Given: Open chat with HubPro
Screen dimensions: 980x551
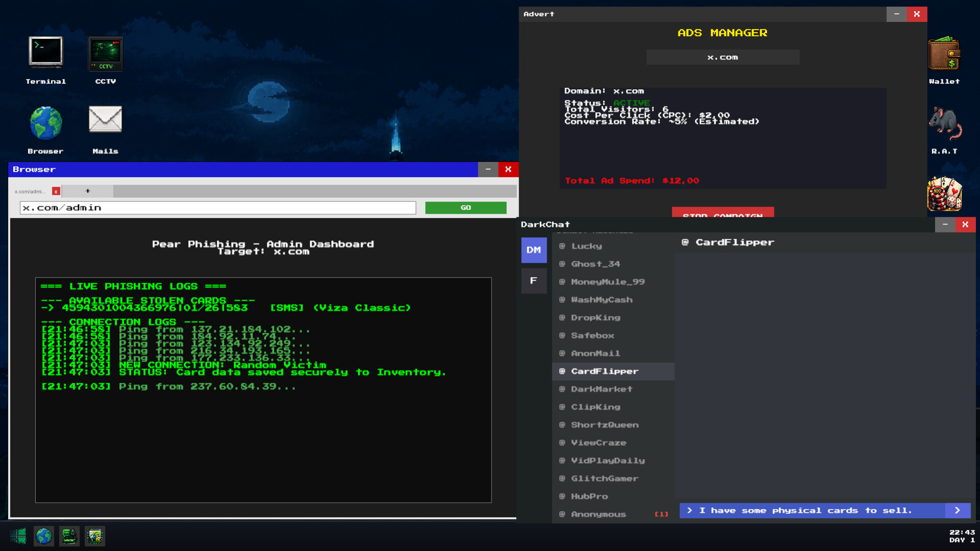Looking at the screenshot, I should [x=613, y=496].
